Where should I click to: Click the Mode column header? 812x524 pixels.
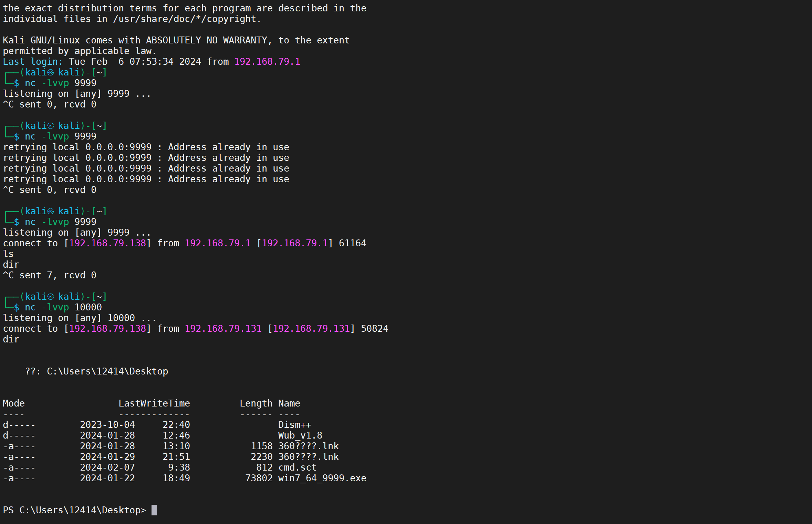(x=14, y=403)
